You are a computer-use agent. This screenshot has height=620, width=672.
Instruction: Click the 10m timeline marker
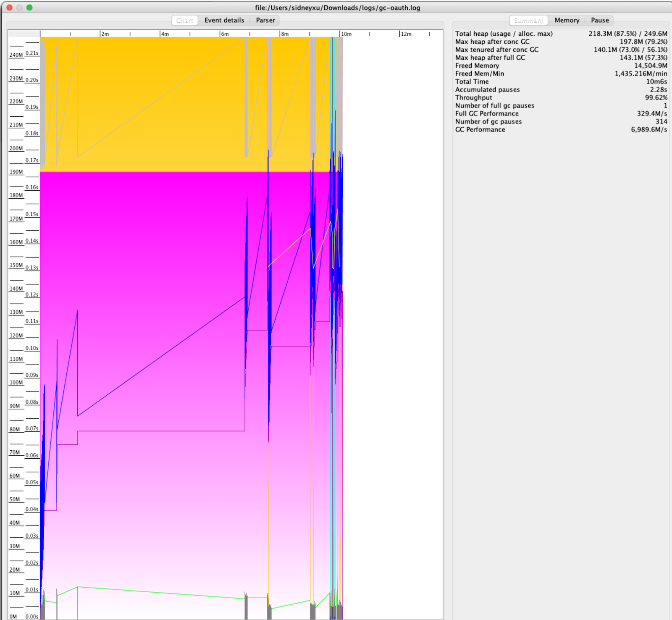point(346,34)
